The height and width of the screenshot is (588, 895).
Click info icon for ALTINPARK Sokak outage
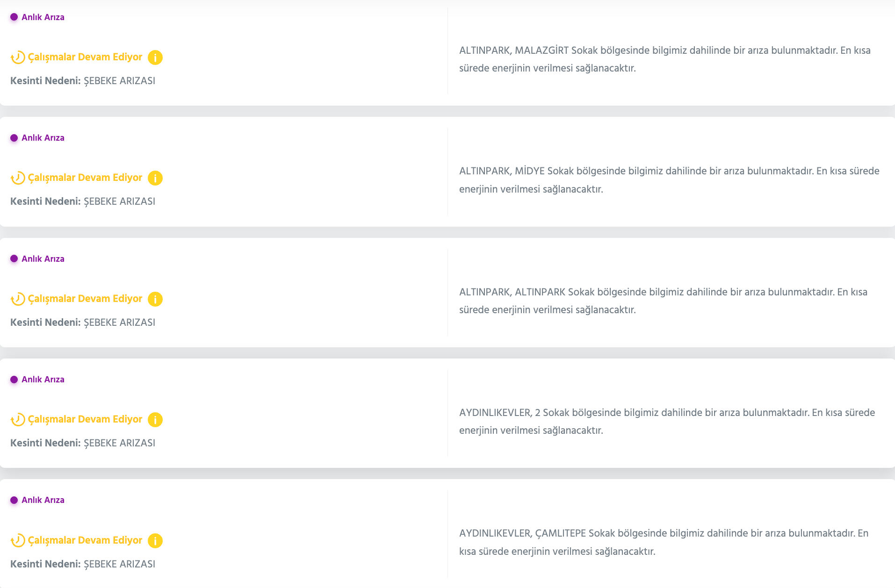[x=155, y=299]
